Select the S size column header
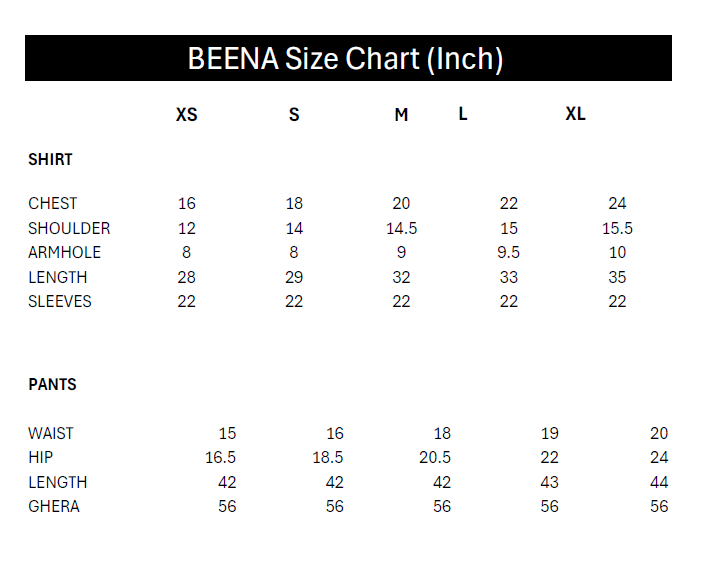The width and height of the screenshot is (725, 568). [x=294, y=115]
